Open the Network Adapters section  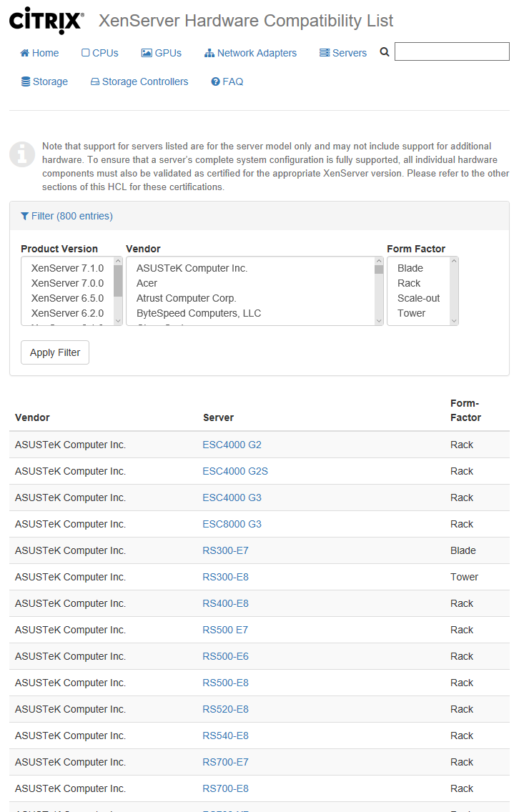point(251,53)
